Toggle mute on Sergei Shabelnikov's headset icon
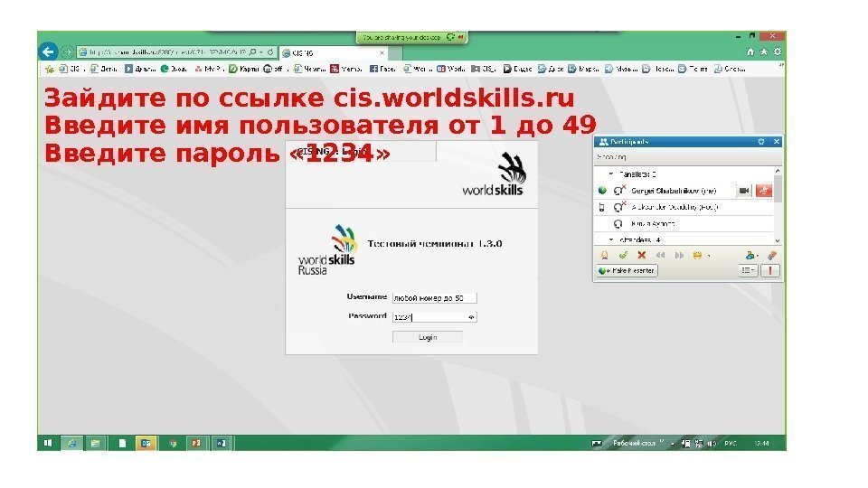The height and width of the screenshot is (488, 868). [619, 191]
